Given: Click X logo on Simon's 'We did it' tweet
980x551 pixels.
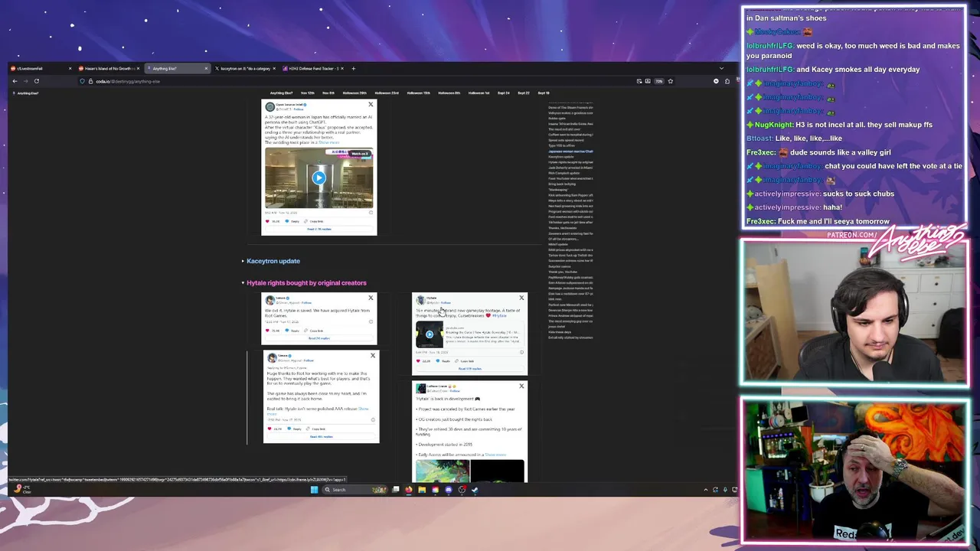Looking at the screenshot, I should coord(371,298).
